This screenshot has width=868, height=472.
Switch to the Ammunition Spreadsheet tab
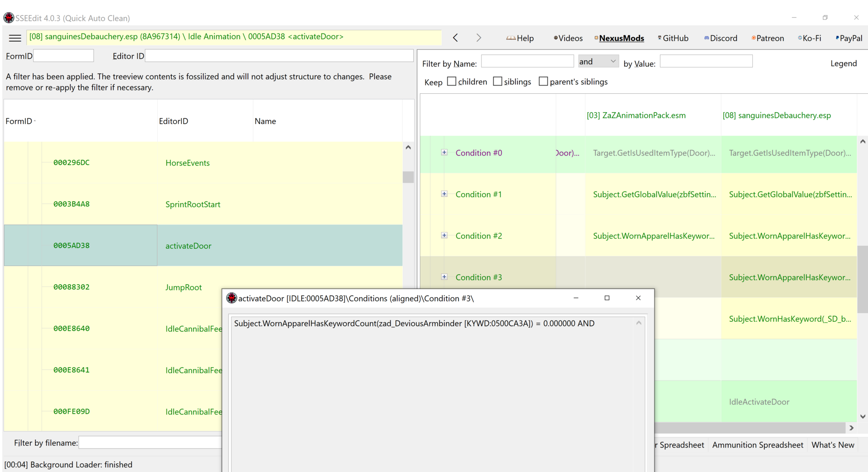click(758, 445)
